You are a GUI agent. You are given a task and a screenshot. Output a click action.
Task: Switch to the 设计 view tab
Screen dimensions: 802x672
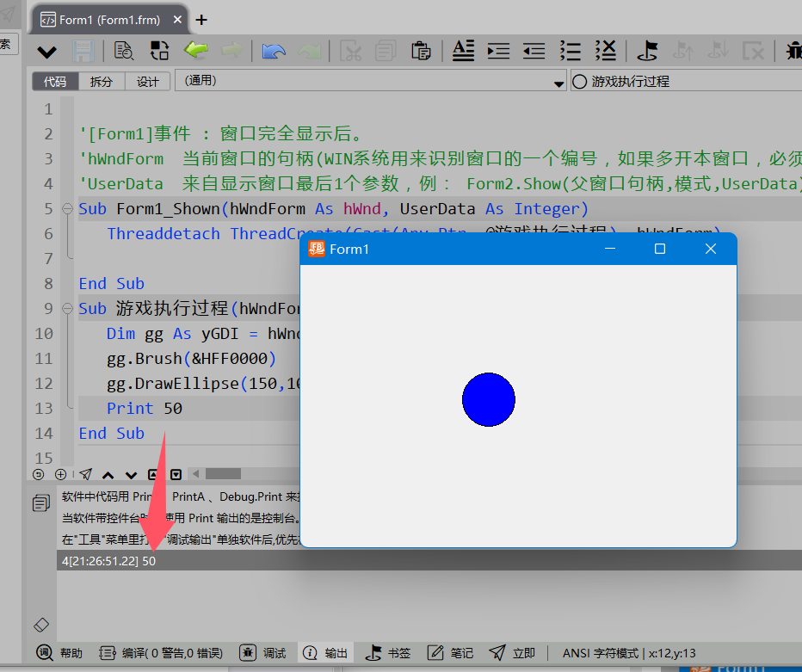pos(148,82)
